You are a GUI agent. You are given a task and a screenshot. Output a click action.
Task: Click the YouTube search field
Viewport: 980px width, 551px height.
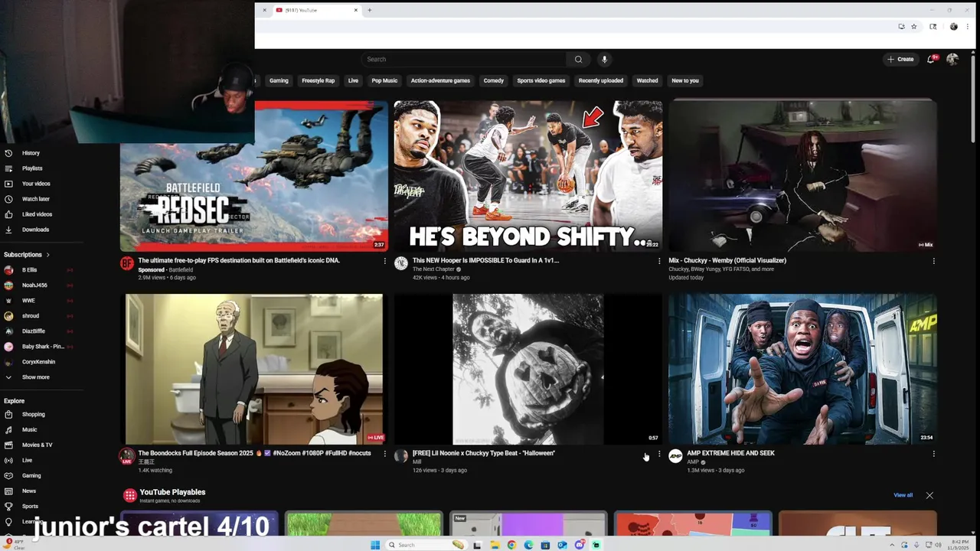pos(464,59)
